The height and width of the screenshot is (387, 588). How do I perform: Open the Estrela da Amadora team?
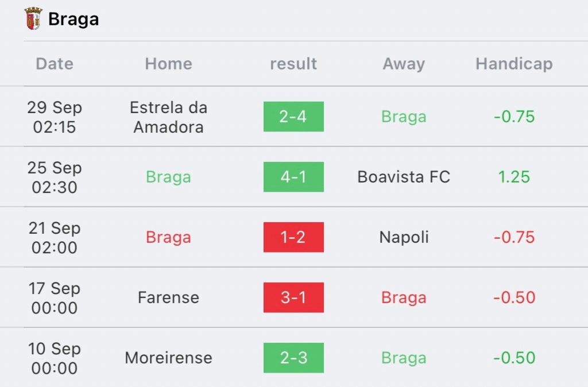coord(169,117)
